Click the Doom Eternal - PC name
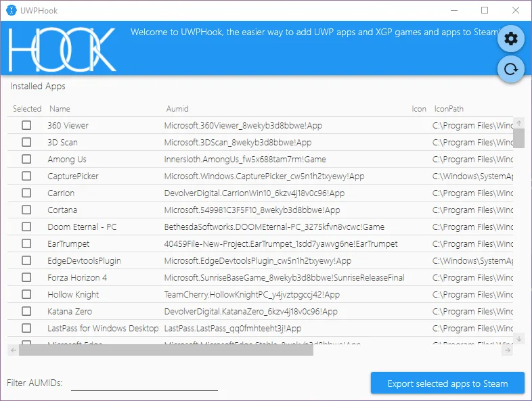532x401 pixels. point(82,227)
